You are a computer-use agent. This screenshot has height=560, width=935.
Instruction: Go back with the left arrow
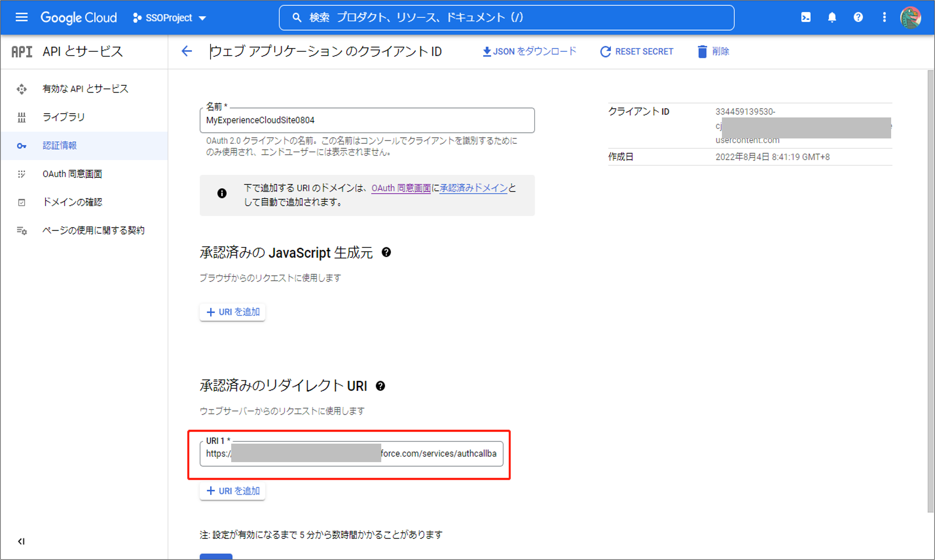(187, 51)
